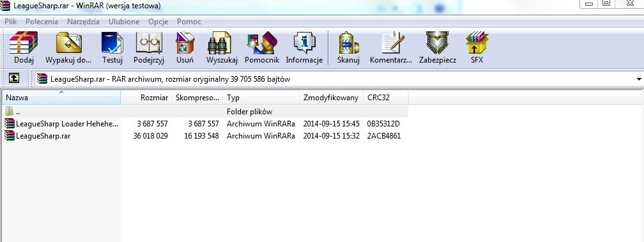Image resolution: width=644 pixels, height=242 pixels.
Task: Click the Skanuj (virus scan) icon
Action: pos(348,43)
